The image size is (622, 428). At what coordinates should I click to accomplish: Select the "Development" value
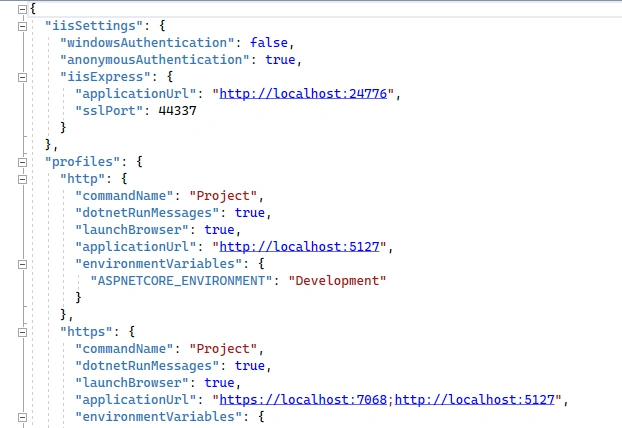(337, 281)
